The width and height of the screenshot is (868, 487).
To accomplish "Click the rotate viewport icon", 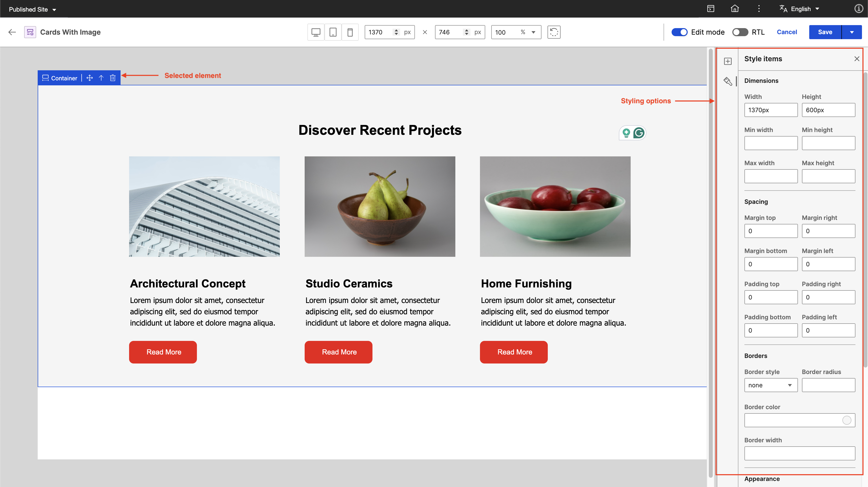I will click(554, 32).
